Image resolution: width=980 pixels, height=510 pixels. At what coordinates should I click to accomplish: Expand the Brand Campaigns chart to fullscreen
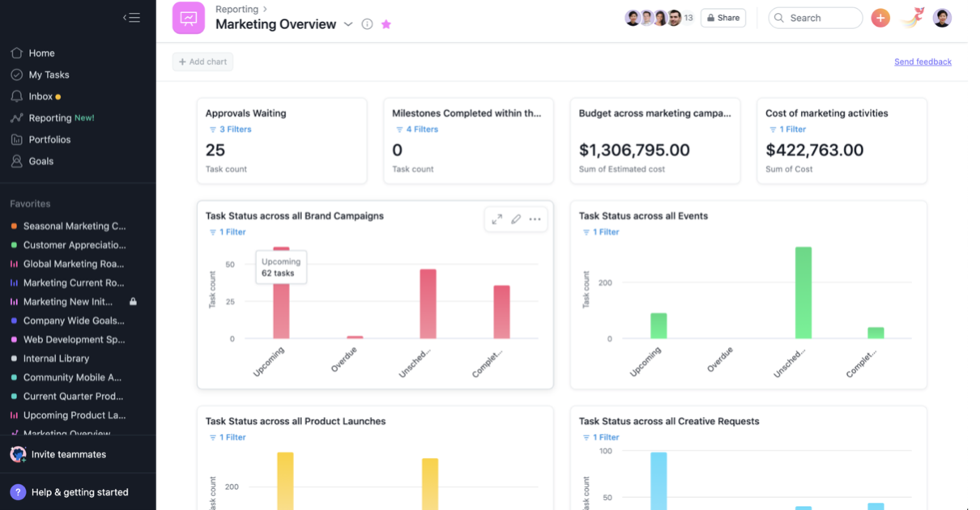coord(496,219)
